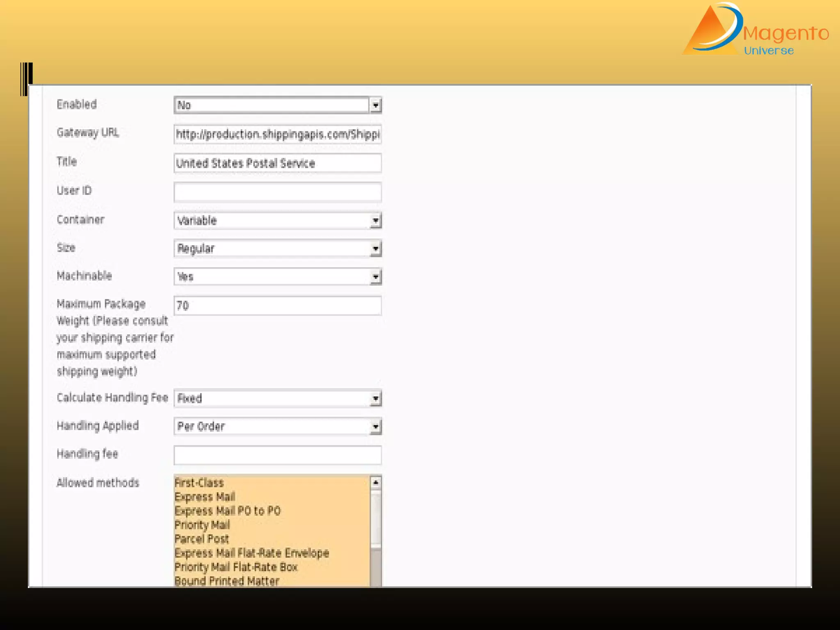
Task: Open the Calculate Handling Fee dropdown
Action: 277,398
